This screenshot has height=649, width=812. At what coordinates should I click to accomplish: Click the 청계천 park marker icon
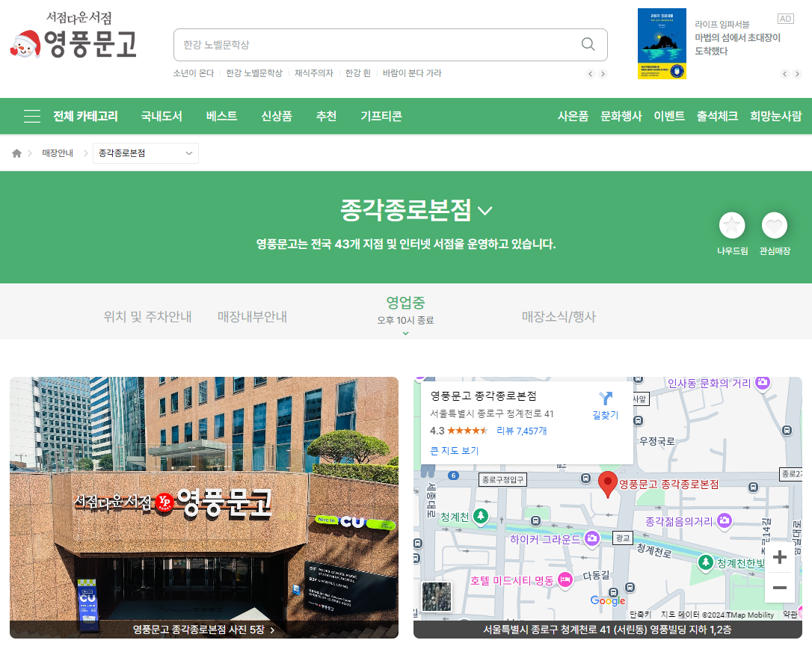pyautogui.click(x=481, y=516)
